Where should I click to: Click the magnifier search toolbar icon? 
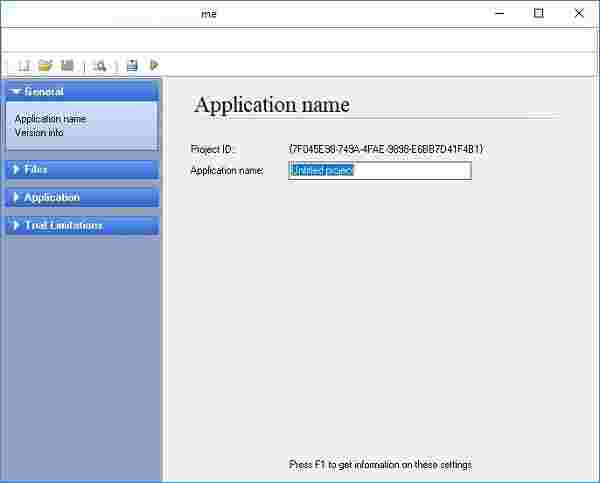(100, 65)
